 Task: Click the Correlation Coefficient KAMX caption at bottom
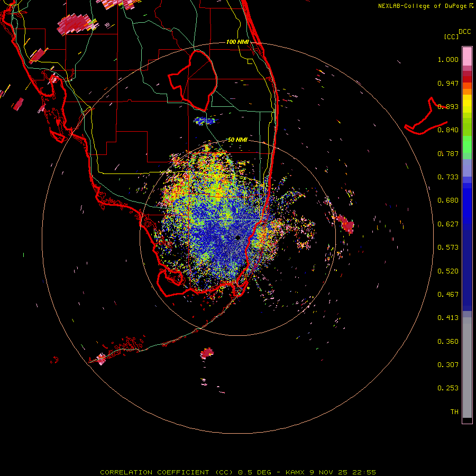[x=238, y=472]
